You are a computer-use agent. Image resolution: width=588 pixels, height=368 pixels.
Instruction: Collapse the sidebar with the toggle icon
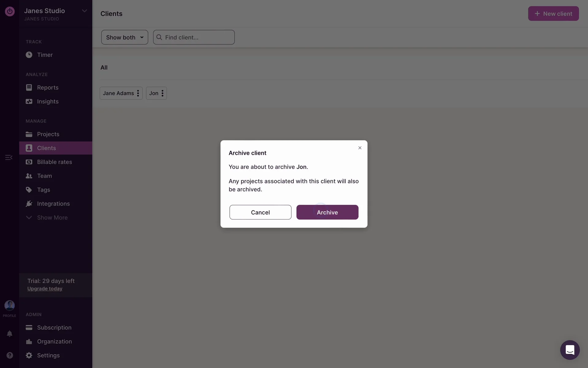(9, 157)
